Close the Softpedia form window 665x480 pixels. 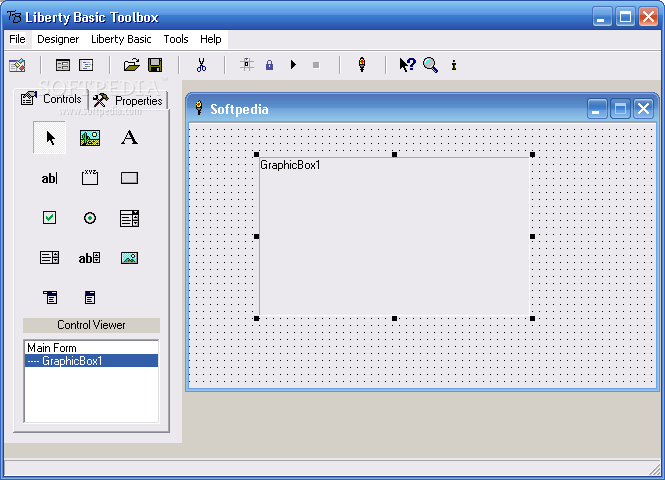643,109
